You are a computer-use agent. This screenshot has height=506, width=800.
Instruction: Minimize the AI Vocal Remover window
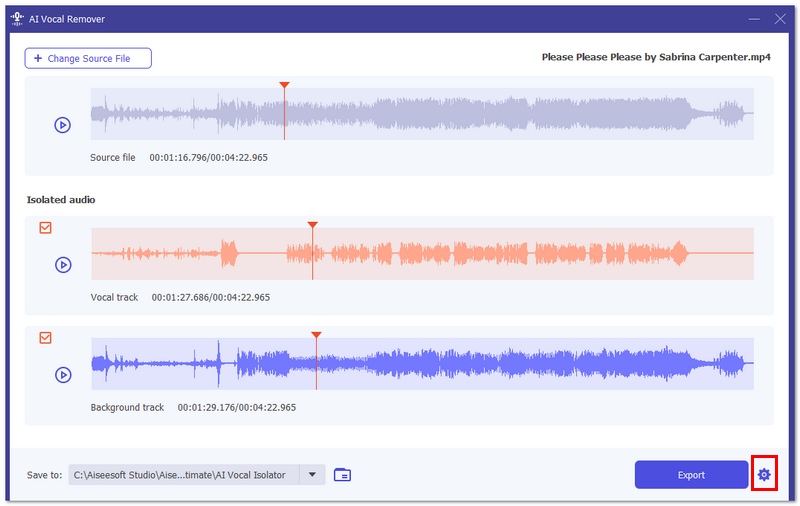pos(751,19)
